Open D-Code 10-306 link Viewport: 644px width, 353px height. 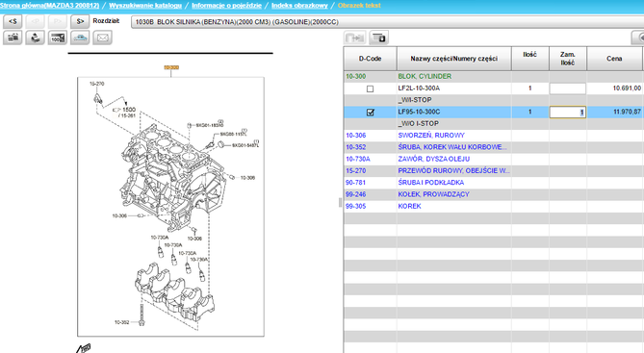(x=355, y=136)
